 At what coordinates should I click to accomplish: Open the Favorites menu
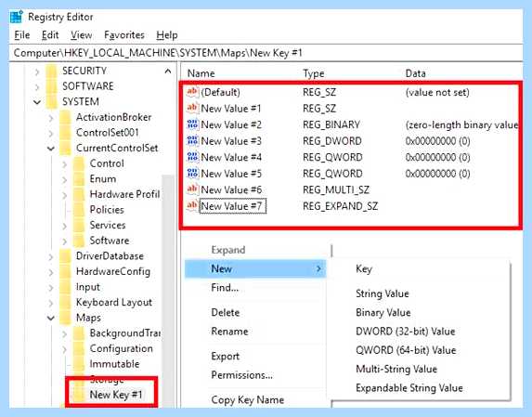124,35
